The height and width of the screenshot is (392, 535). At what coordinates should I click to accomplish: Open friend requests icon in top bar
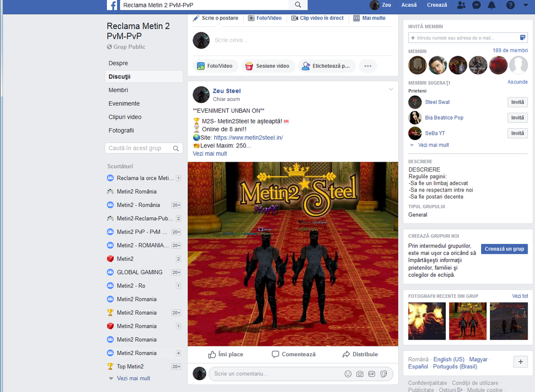point(461,5)
